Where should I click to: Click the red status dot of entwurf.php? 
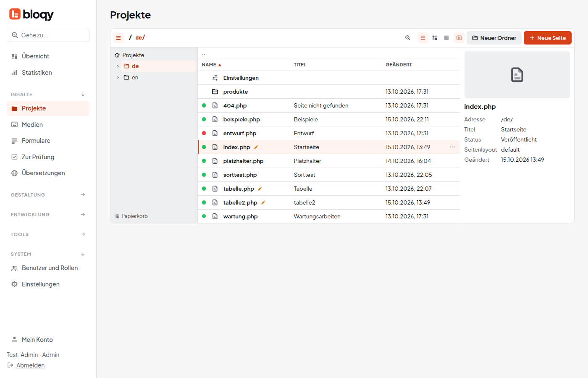[x=204, y=133]
